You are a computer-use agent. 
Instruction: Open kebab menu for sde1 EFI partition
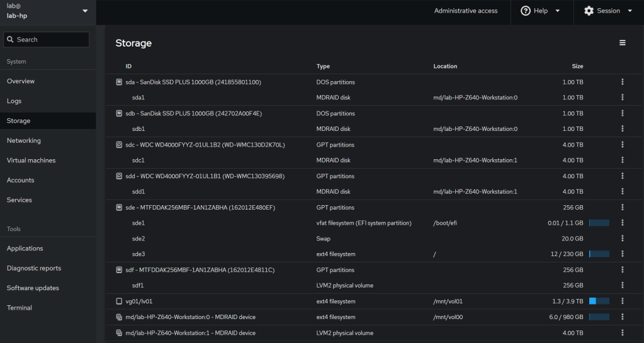pyautogui.click(x=622, y=223)
